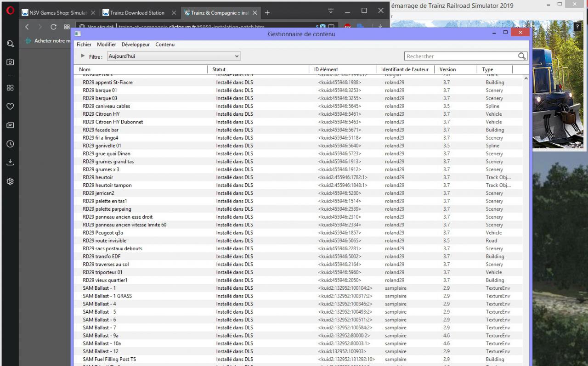Sort by Type column header

[x=495, y=69]
